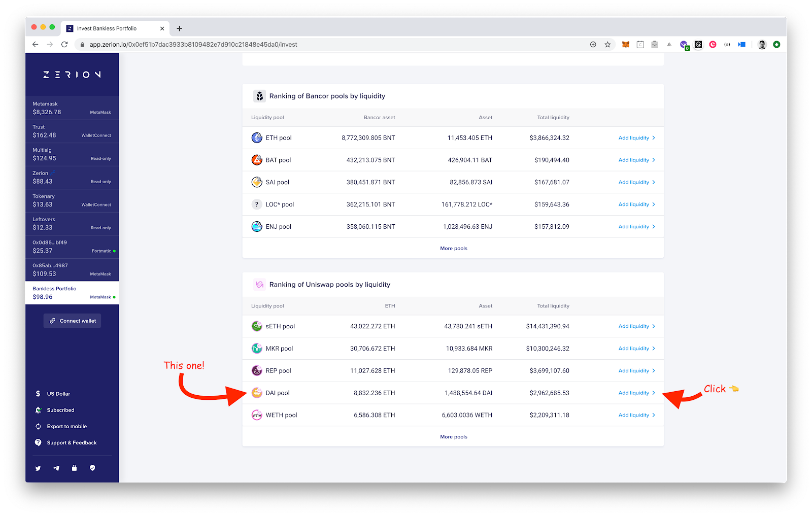Close the Invest Bankless Portfolio tab
The image size is (812, 516).
coord(162,28)
